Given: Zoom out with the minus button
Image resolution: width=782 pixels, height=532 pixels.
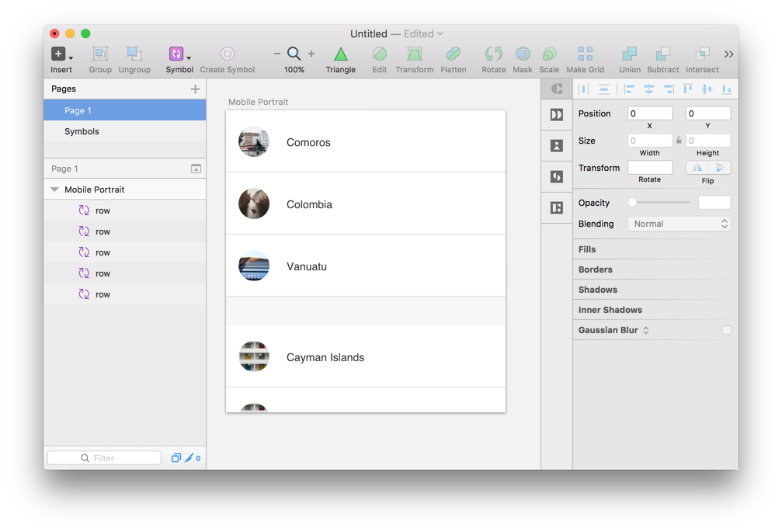Looking at the screenshot, I should point(276,54).
